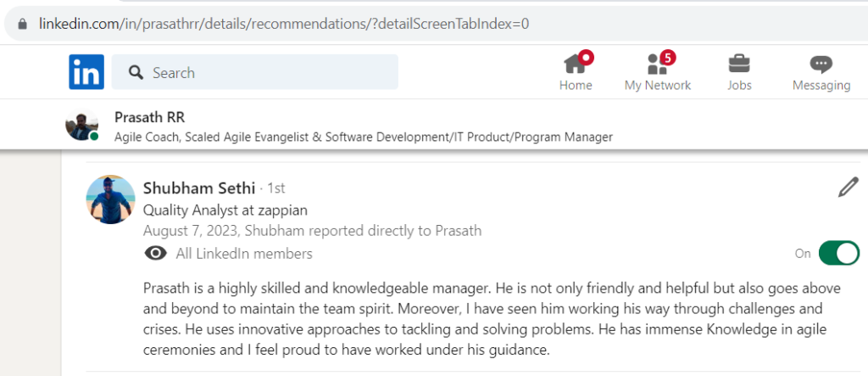This screenshot has width=868, height=376.
Task: Click Prasath RR's small profile photo
Action: 82,125
